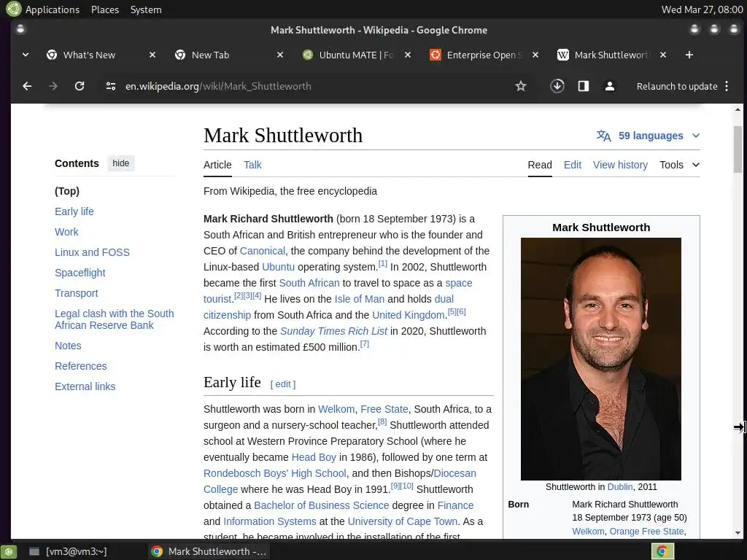747x560 pixels.
Task: Open the Dublin link under the photo
Action: 620,486
